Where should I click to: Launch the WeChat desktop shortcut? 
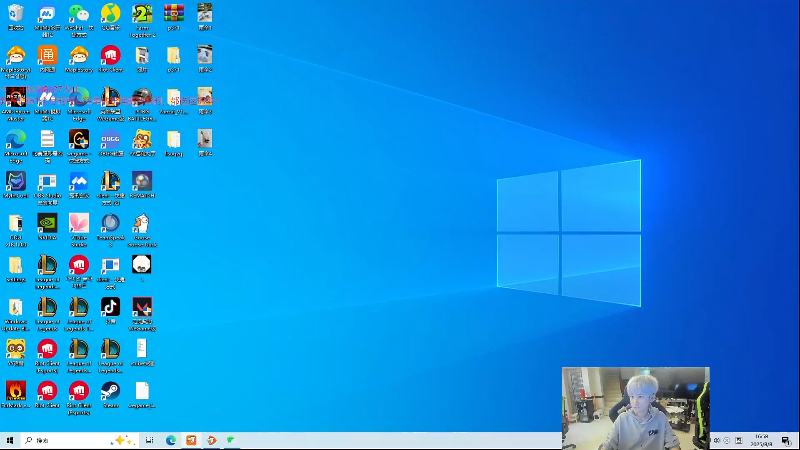point(79,13)
